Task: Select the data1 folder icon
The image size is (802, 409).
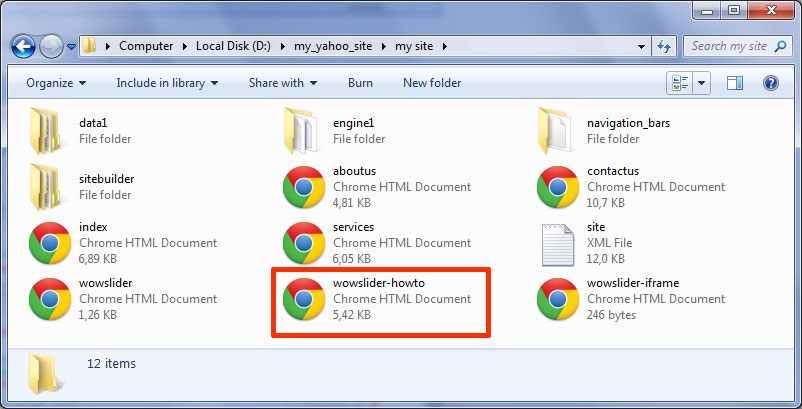Action: 46,130
